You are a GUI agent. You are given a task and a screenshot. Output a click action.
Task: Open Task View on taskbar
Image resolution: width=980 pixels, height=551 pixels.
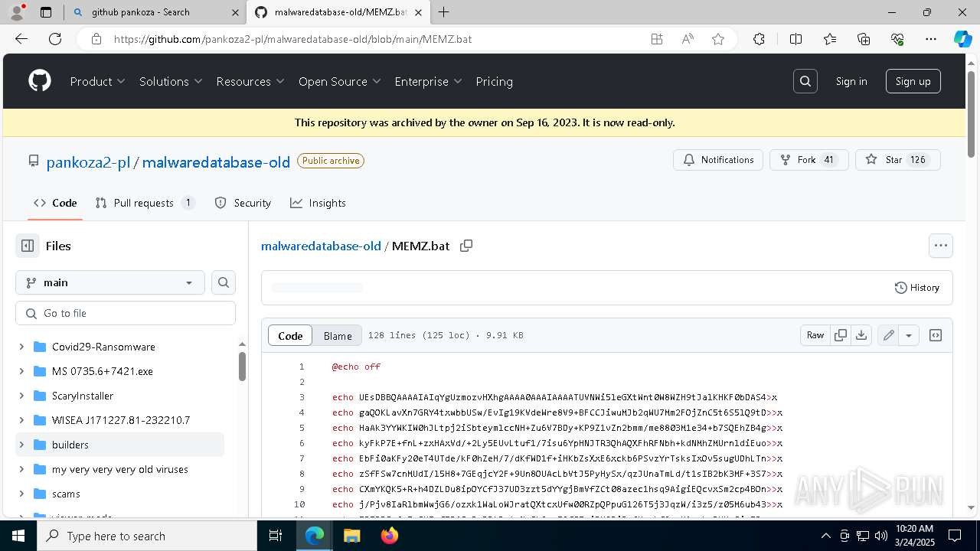pos(276,536)
